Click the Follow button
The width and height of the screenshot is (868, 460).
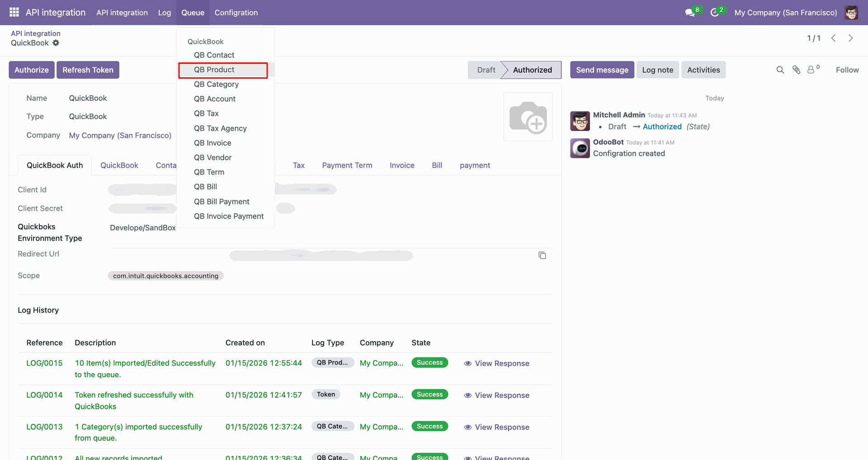coord(847,70)
